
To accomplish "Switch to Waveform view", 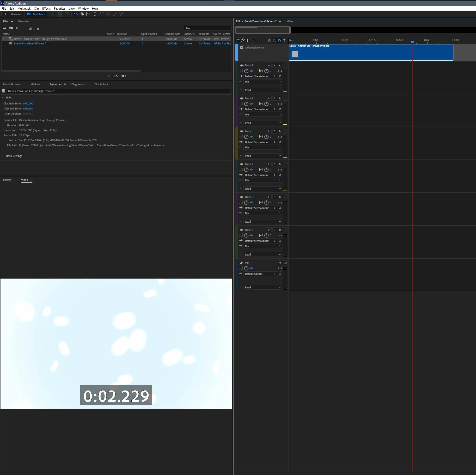I will click(14, 14).
